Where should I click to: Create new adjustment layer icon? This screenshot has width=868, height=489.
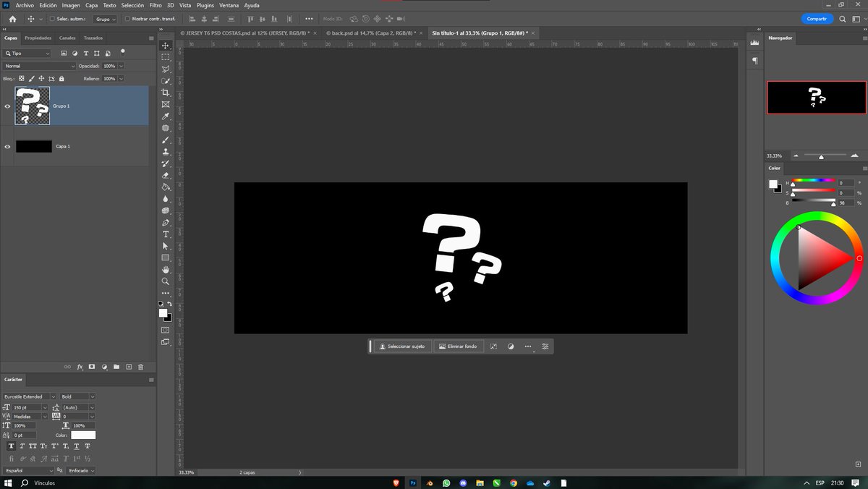pyautogui.click(x=104, y=367)
